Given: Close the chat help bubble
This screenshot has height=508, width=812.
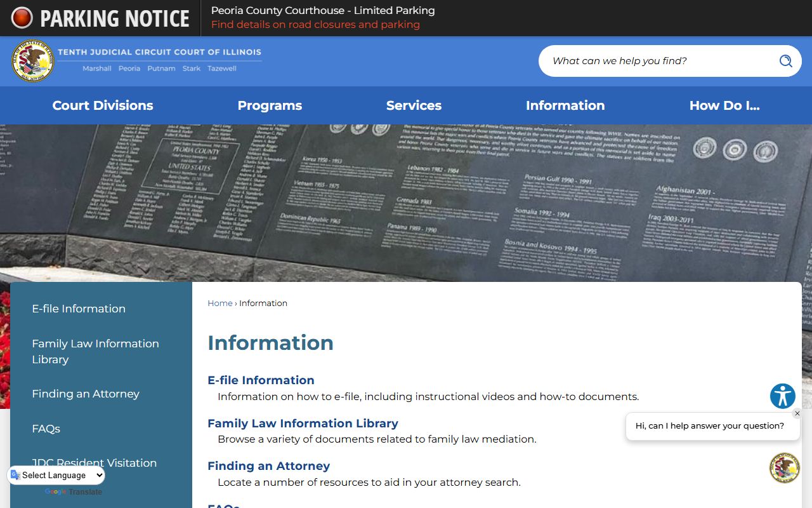Looking at the screenshot, I should pos(797,413).
